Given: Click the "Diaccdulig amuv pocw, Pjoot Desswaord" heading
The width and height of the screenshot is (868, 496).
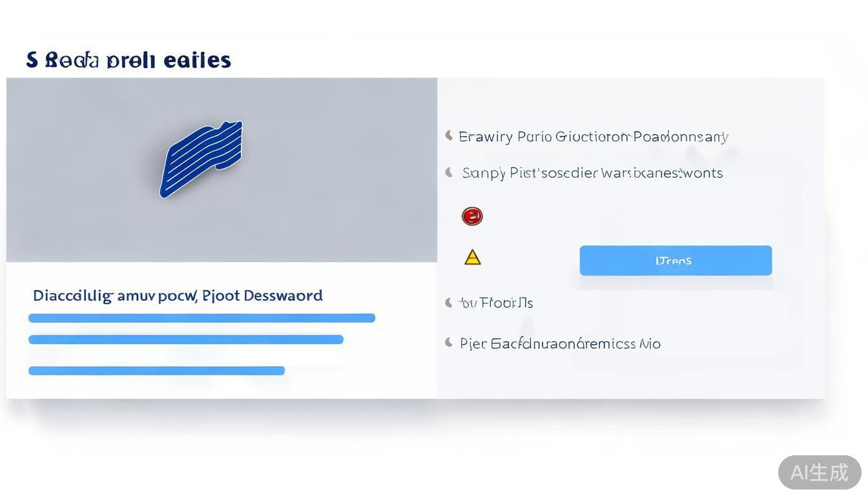Looking at the screenshot, I should coord(178,296).
